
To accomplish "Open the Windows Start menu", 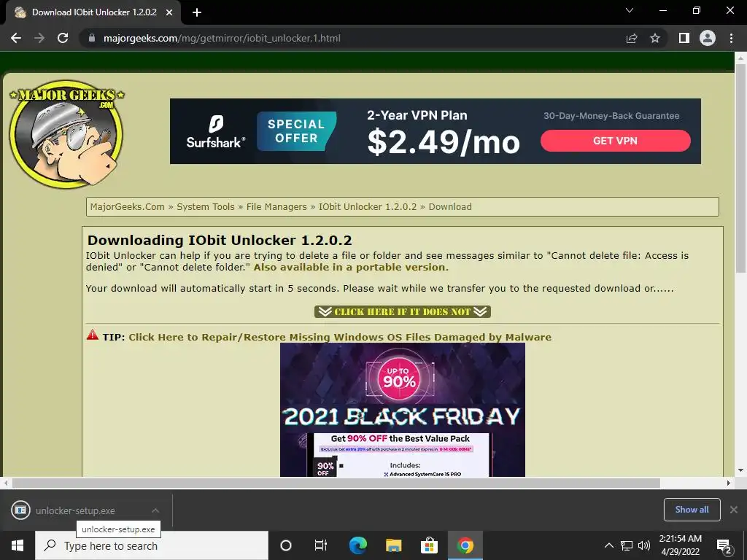I will coord(18,545).
